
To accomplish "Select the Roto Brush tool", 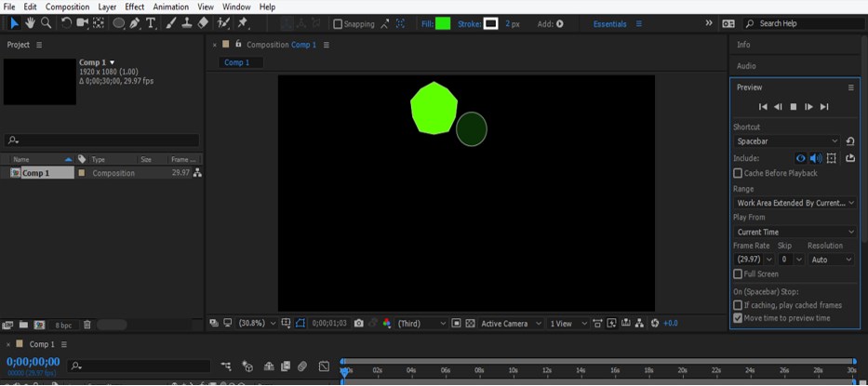I will click(x=223, y=23).
